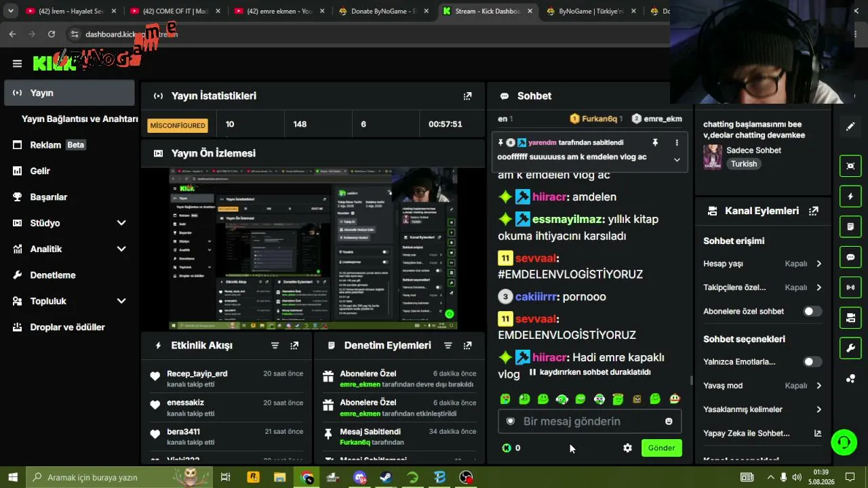Click the stream preview thumbnail
Image resolution: width=868 pixels, height=488 pixels.
click(313, 249)
